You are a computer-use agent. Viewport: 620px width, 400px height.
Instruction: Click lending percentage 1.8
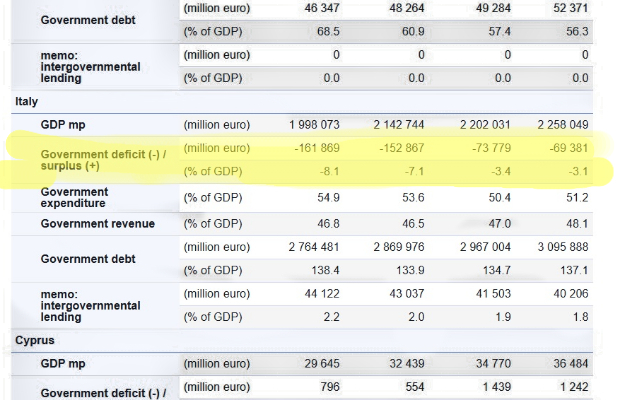click(x=580, y=317)
